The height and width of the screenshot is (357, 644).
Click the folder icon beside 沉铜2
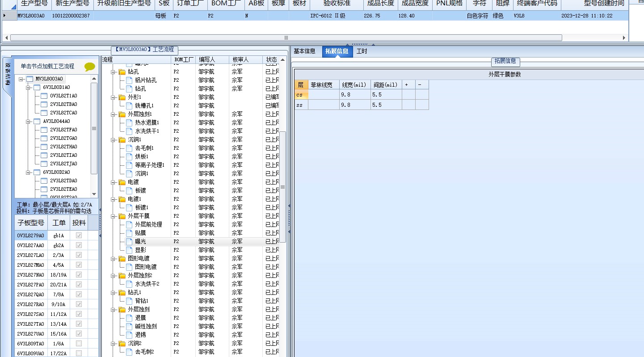pos(122,343)
